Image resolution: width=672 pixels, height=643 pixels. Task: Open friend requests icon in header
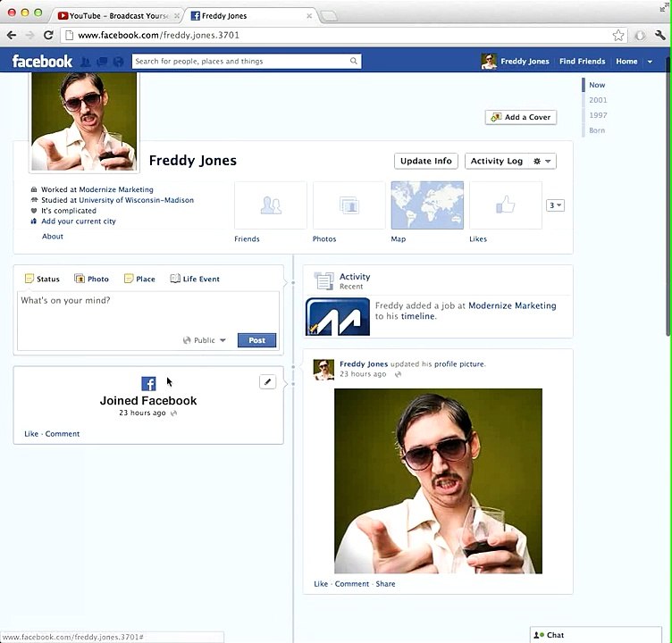click(x=86, y=62)
